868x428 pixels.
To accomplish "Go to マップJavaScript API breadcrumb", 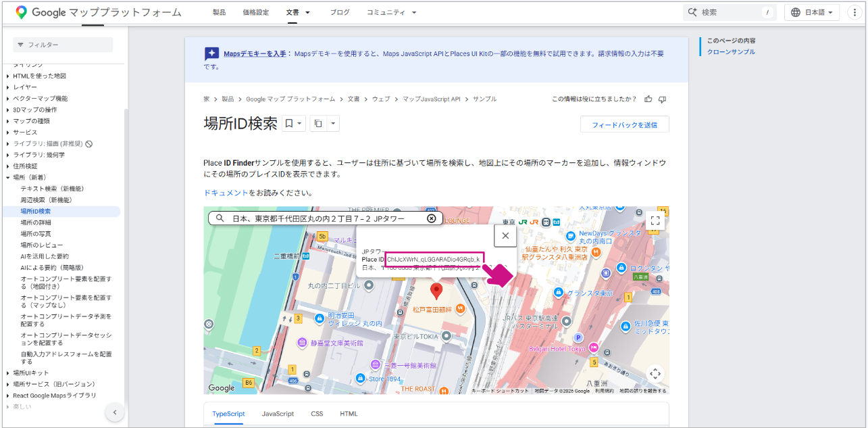I will coord(432,99).
